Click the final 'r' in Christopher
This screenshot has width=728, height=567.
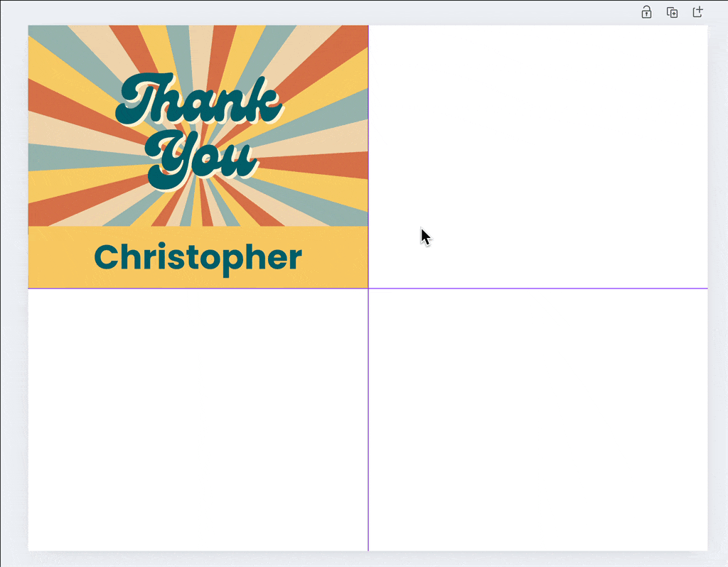(x=296, y=260)
